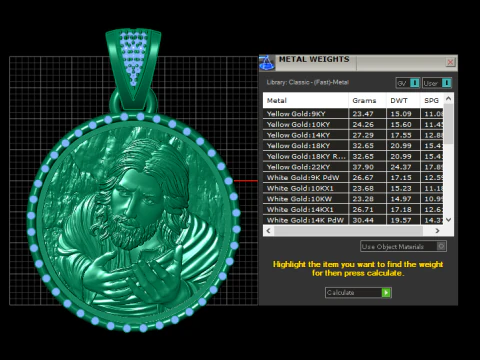Toggle the User switch
The height and width of the screenshot is (360, 480).
(x=437, y=83)
